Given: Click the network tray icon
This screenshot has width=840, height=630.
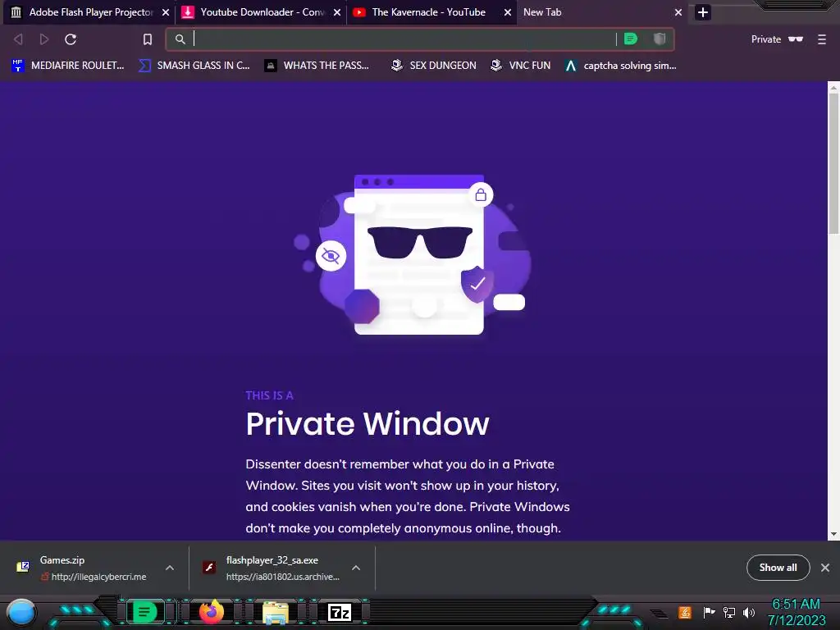Looking at the screenshot, I should pos(728,612).
